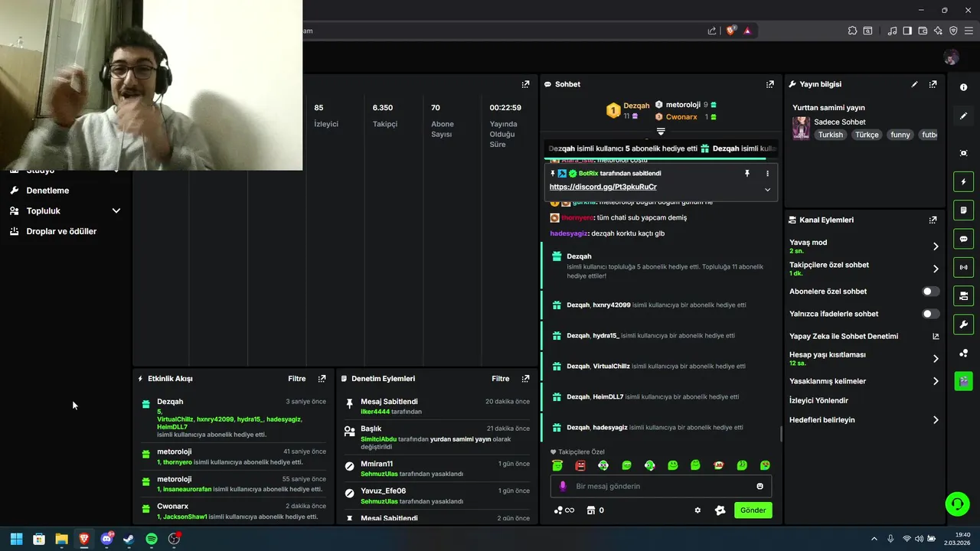Expand Hedefleri belirleyin option
The image size is (980, 551).
pos(936,420)
